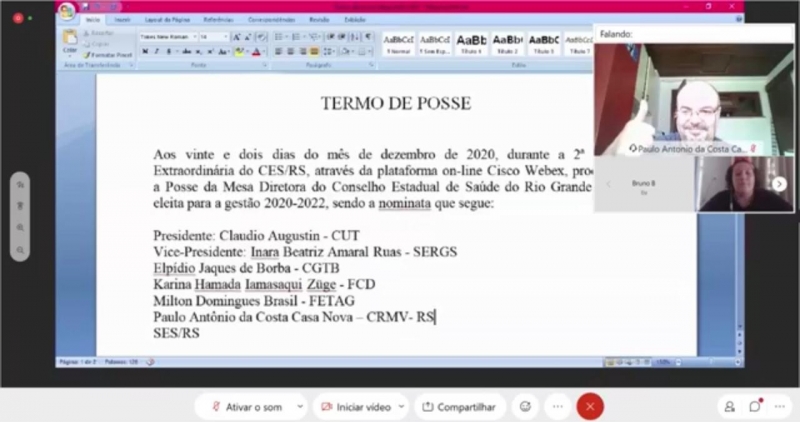Apply the Sem Espaçamento style

click(435, 44)
